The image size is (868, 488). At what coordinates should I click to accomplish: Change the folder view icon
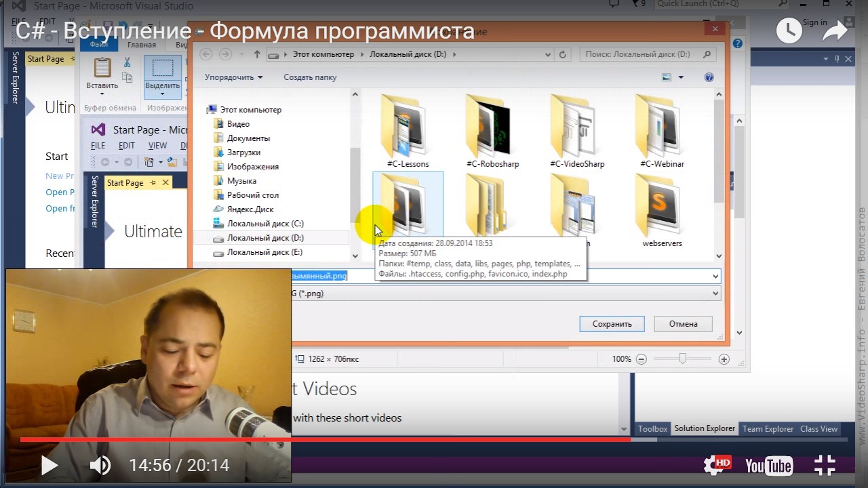667,77
